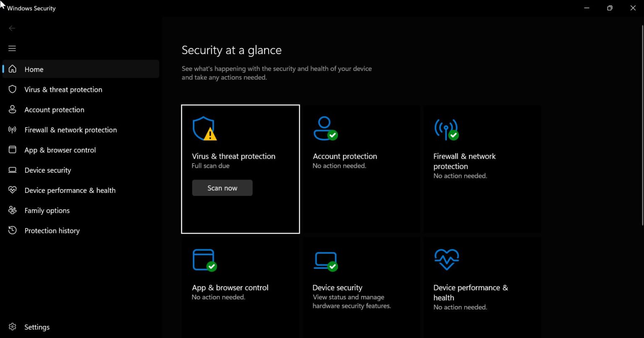Click the Protection history clock icon
The height and width of the screenshot is (338, 644).
[x=12, y=230]
